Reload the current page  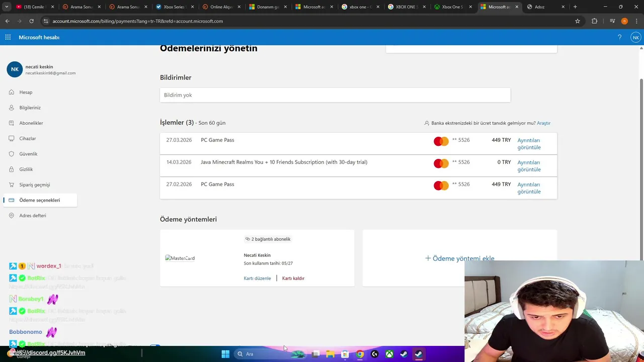(x=31, y=21)
